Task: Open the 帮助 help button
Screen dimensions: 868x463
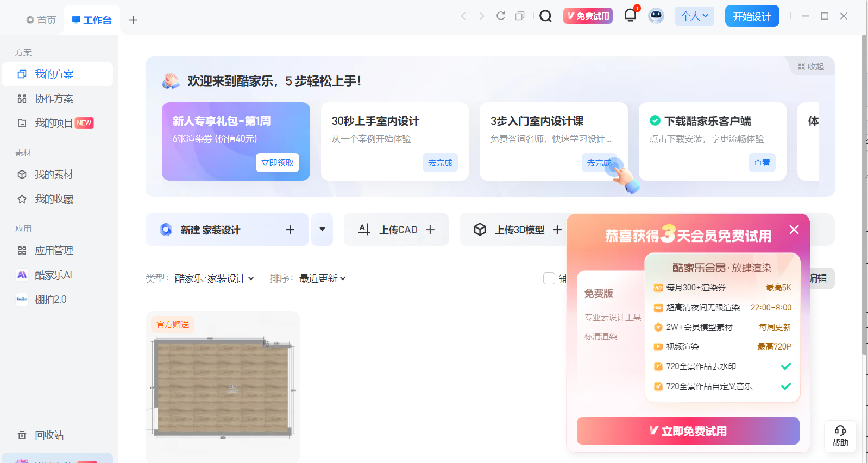Action: coord(840,436)
